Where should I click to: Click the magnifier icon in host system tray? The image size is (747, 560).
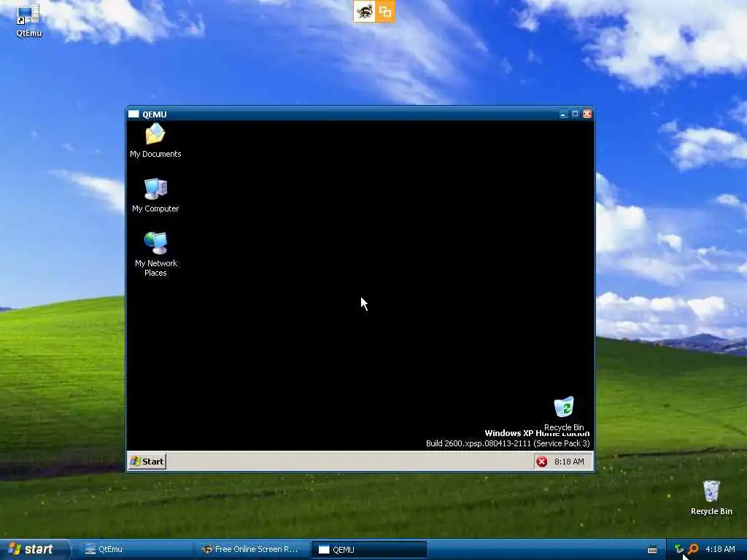pyautogui.click(x=693, y=550)
